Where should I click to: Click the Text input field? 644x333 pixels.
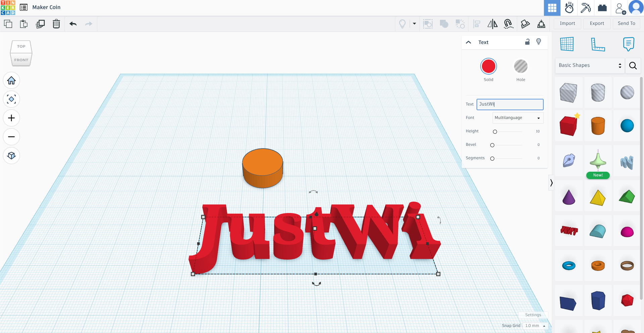click(x=510, y=104)
